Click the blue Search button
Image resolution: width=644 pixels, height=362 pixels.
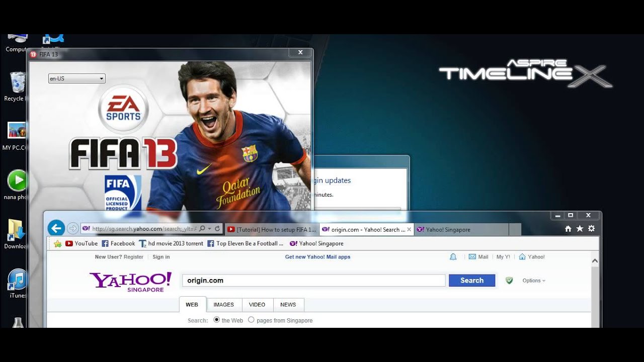pyautogui.click(x=472, y=281)
